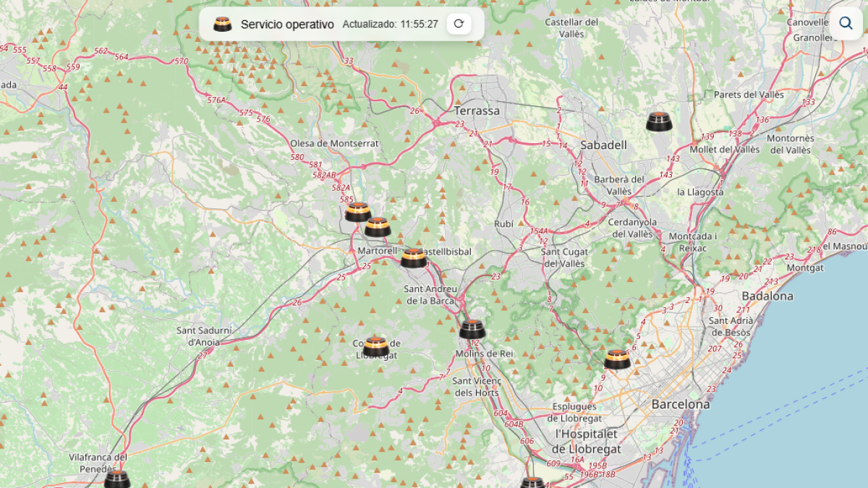Open the search magnifier button
This screenshot has width=868, height=488.
[x=846, y=23]
